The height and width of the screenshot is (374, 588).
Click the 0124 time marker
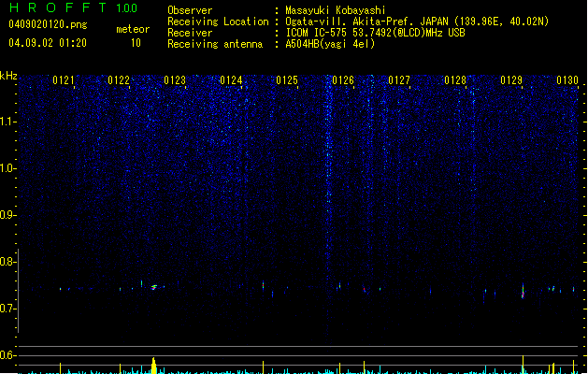point(231,80)
